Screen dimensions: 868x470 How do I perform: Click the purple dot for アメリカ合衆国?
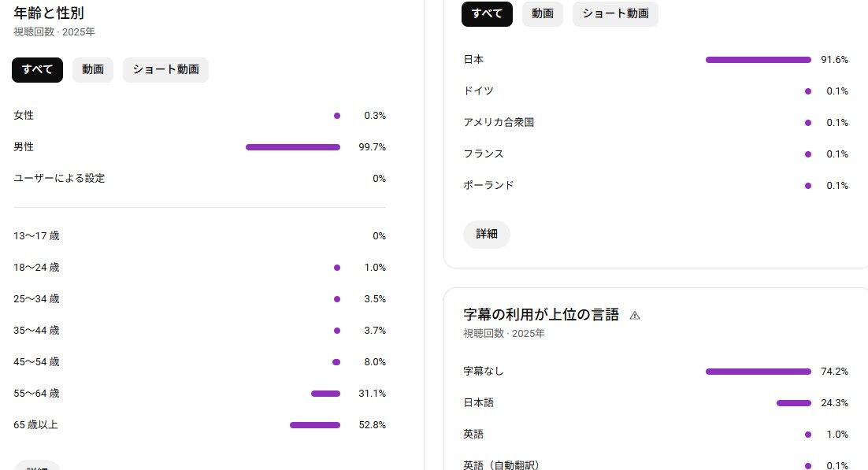(808, 123)
